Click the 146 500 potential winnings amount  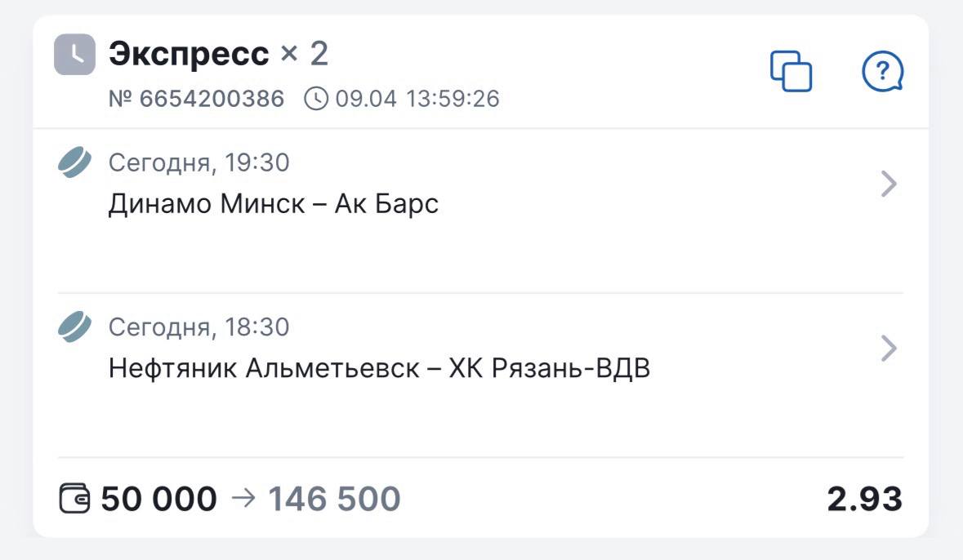(334, 498)
